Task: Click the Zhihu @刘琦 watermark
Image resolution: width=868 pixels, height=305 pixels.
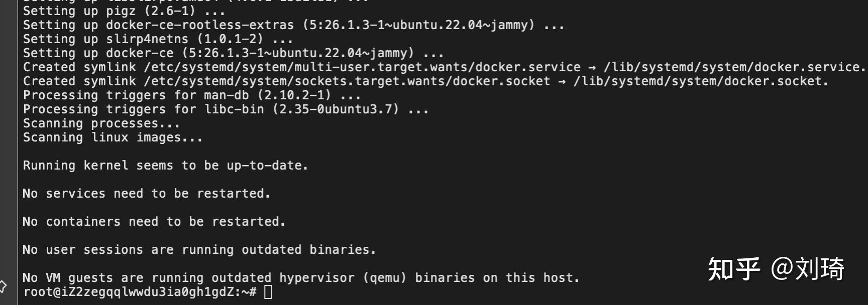Action: (776, 269)
